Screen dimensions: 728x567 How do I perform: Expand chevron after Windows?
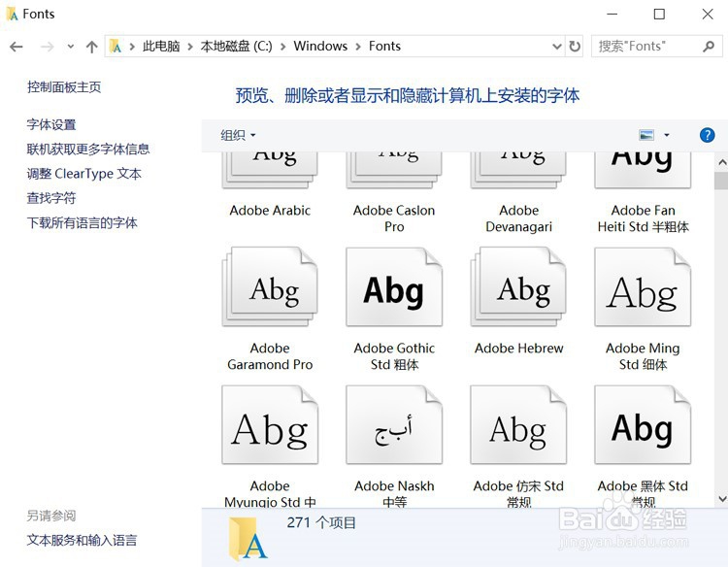click(x=358, y=47)
